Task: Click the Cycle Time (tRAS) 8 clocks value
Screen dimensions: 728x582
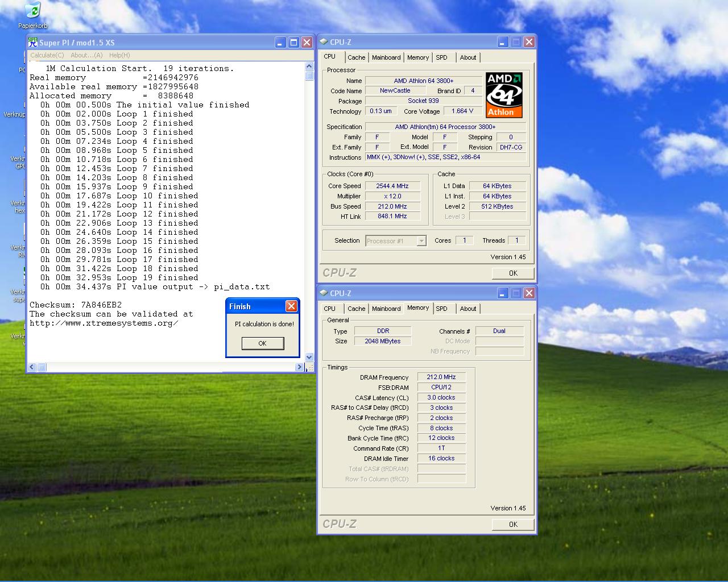Action: [441, 428]
